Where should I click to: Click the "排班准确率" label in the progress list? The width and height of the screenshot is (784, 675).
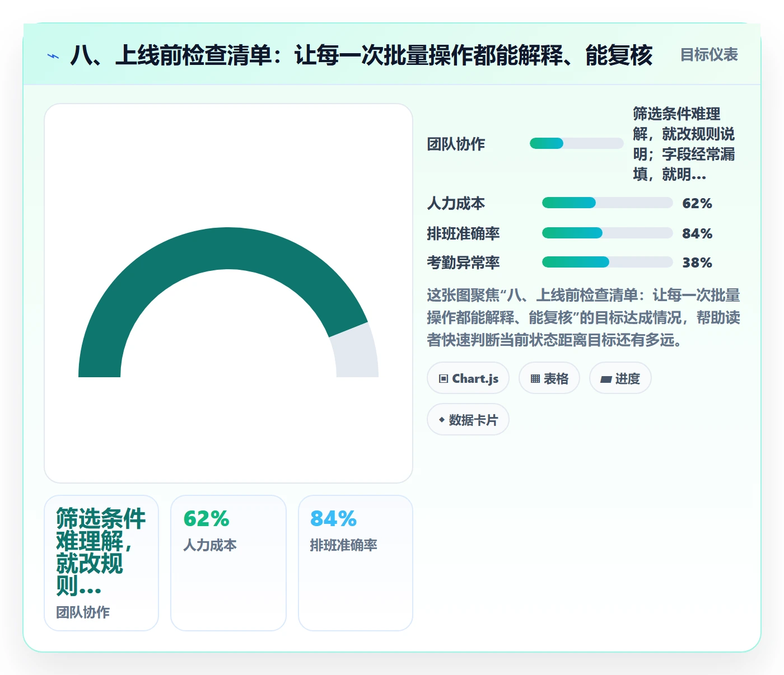point(463,233)
